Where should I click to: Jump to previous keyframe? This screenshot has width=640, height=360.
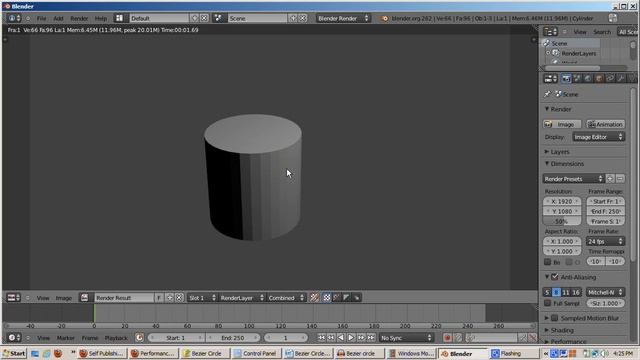pyautogui.click(x=331, y=338)
